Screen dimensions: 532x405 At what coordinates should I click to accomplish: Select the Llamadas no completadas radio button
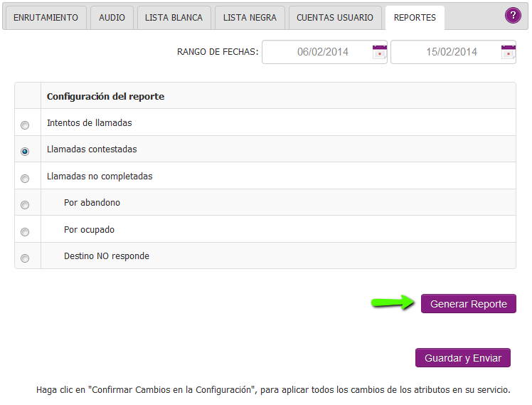pyautogui.click(x=25, y=179)
